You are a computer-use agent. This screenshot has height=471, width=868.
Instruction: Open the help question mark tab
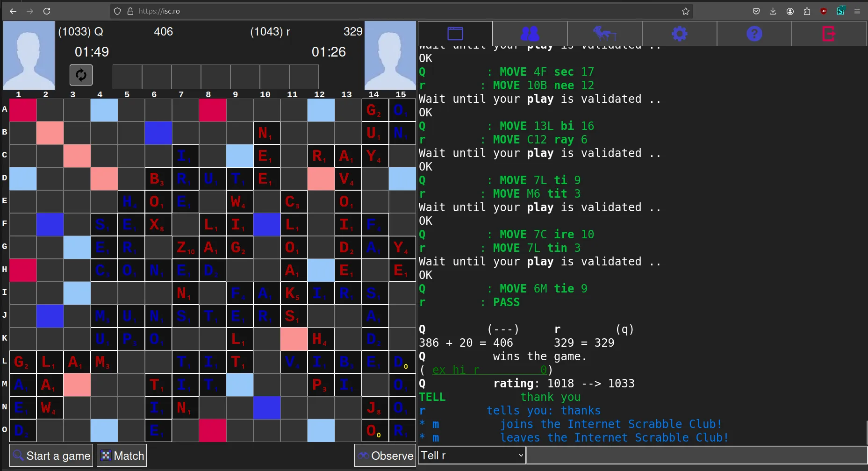tap(754, 34)
